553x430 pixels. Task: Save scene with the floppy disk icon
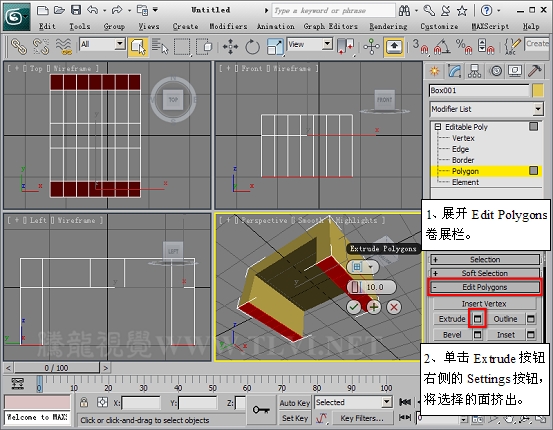(x=76, y=10)
